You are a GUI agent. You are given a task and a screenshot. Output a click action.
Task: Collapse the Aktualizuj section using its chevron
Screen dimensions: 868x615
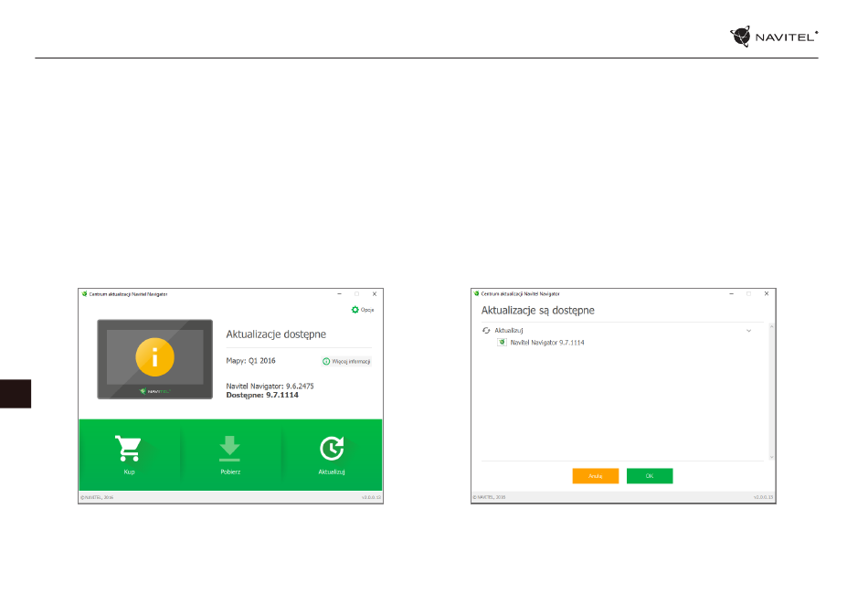[x=748, y=331]
